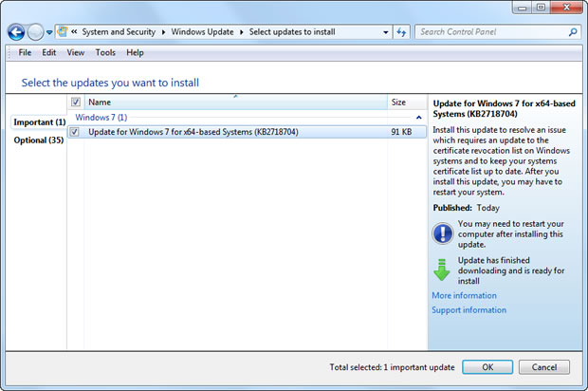Open the File menu
Image resolution: width=588 pixels, height=391 pixels.
coord(25,52)
